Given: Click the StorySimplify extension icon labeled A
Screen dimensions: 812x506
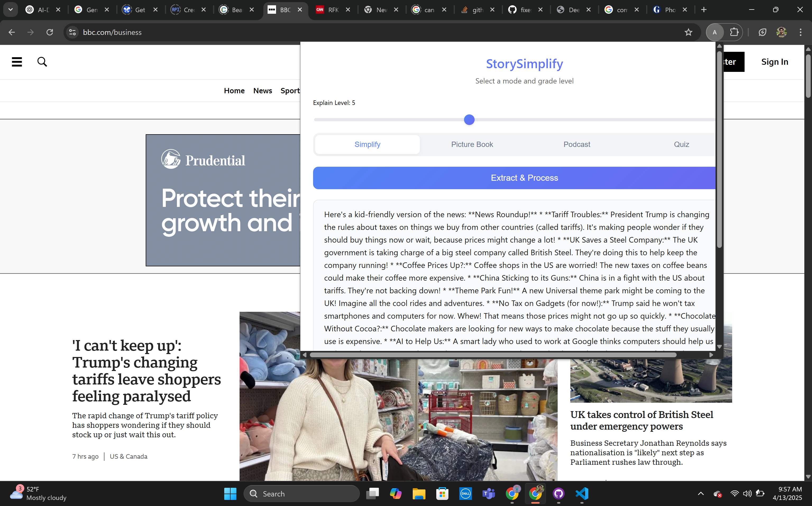Looking at the screenshot, I should point(714,33).
